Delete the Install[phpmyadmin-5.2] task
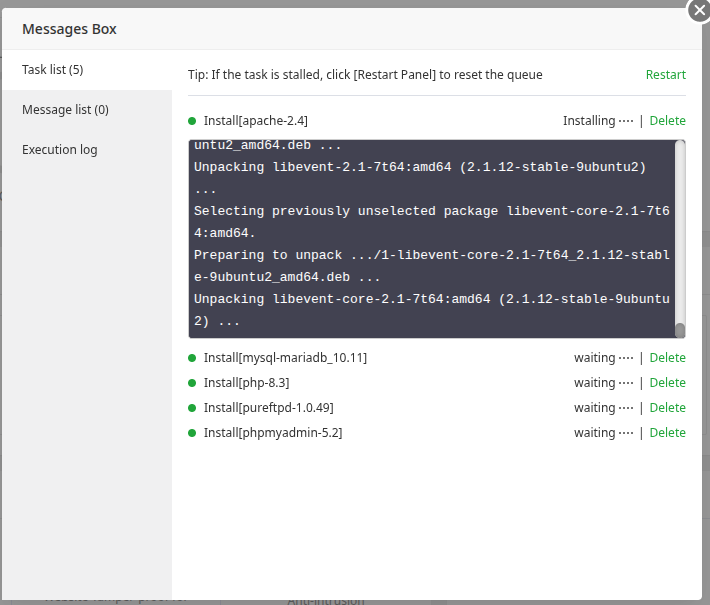The height and width of the screenshot is (605, 710). tap(667, 432)
